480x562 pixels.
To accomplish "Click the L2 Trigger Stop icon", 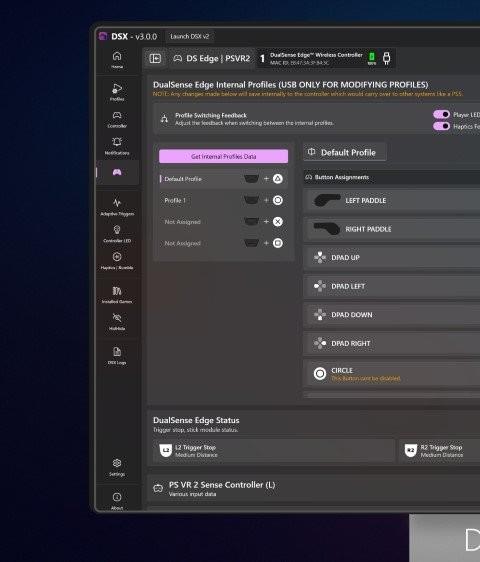I will tap(165, 451).
